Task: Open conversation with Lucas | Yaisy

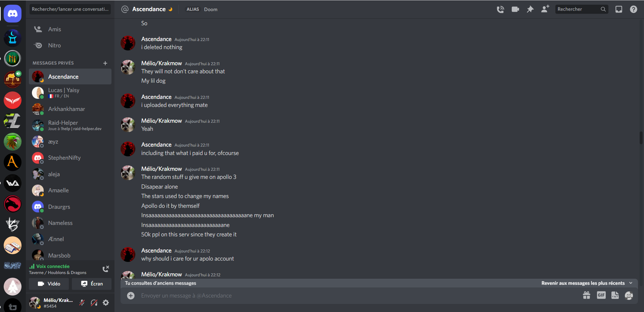Action: [70, 92]
